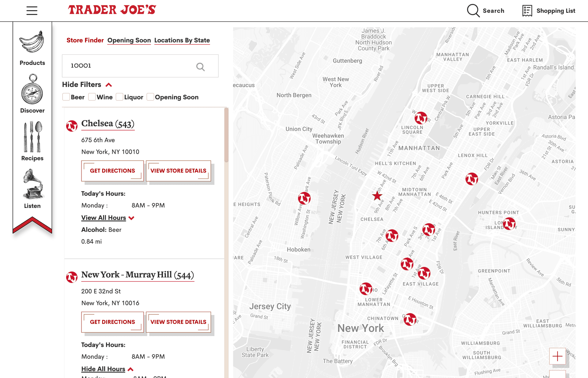Enable the Beer filter

tap(66, 96)
